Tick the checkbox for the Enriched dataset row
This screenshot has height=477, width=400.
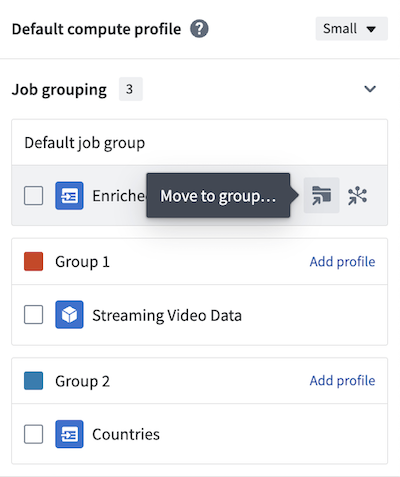[33, 196]
